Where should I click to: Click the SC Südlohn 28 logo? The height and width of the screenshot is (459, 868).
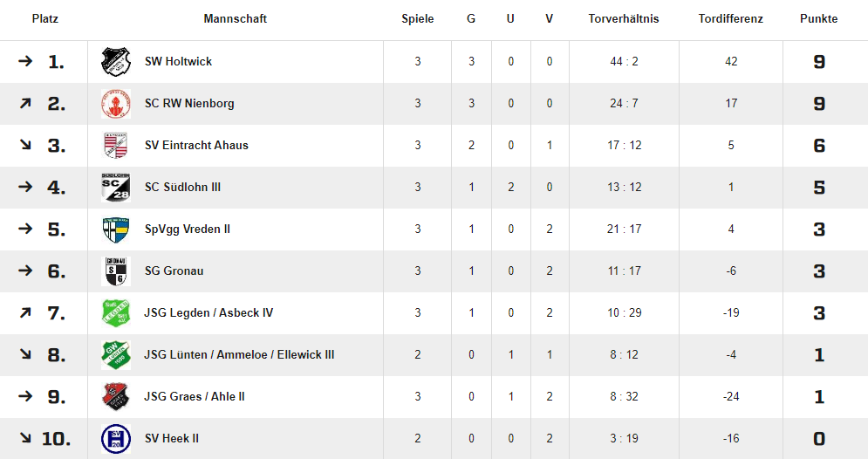(116, 187)
